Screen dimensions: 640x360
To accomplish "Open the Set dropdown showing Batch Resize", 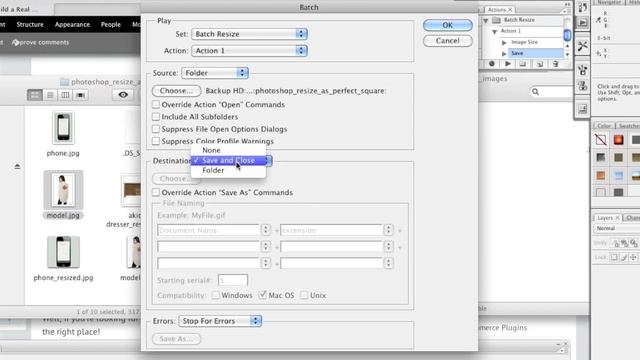I will 249,34.
